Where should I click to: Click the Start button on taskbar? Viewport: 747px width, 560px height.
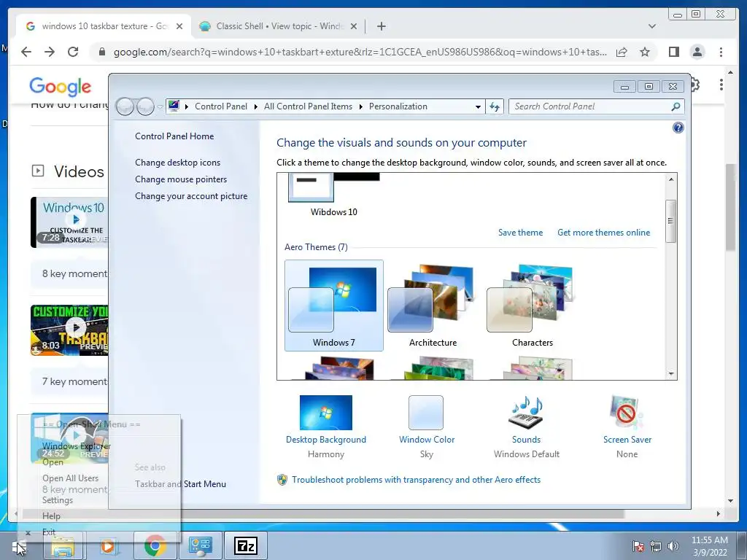pos(19,546)
